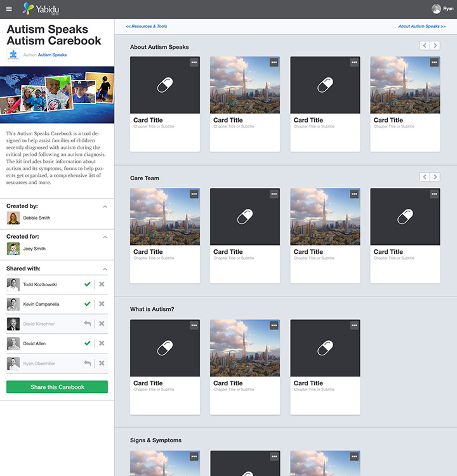This screenshot has height=476, width=457.
Task: Collapse the Shared with section
Action: [105, 269]
